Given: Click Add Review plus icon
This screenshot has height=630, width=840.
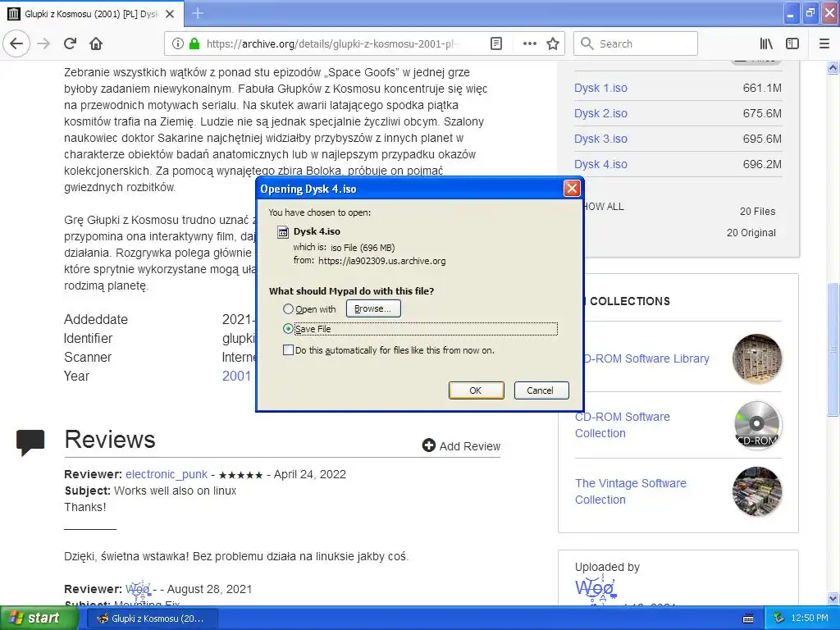Looking at the screenshot, I should [428, 445].
